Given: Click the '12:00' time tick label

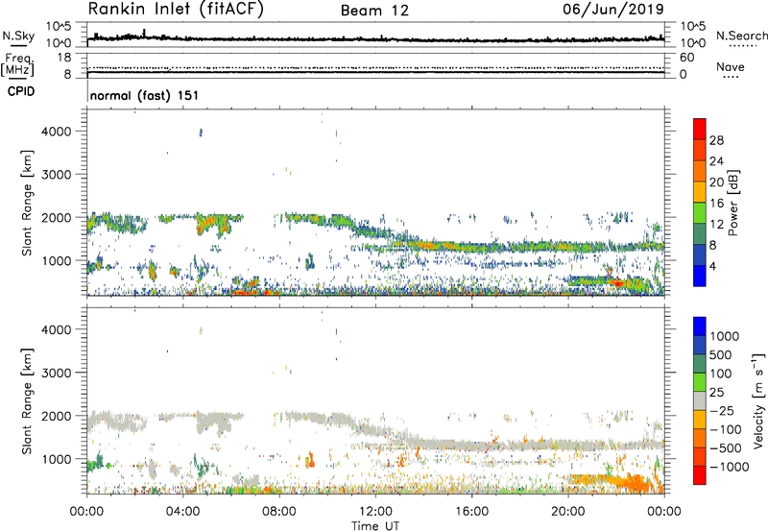Looking at the screenshot, I should (375, 512).
